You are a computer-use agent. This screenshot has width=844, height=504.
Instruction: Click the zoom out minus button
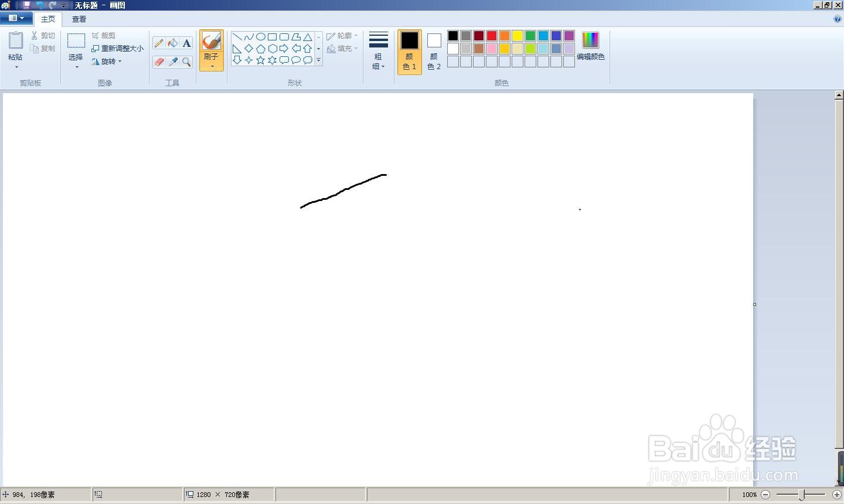pyautogui.click(x=765, y=495)
